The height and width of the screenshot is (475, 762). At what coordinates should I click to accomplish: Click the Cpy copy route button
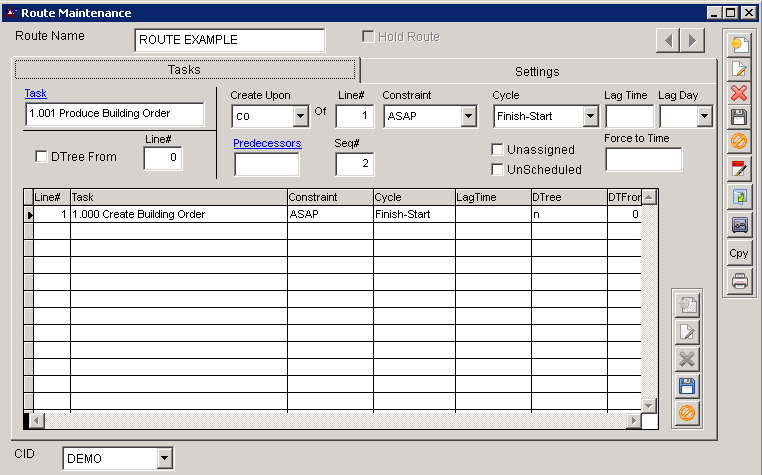pyautogui.click(x=739, y=253)
